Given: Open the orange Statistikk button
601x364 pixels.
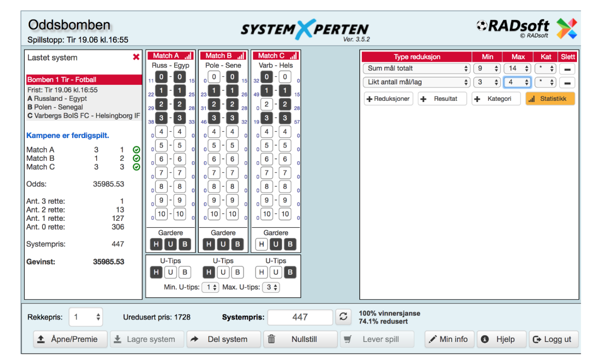Looking at the screenshot, I should 550,99.
